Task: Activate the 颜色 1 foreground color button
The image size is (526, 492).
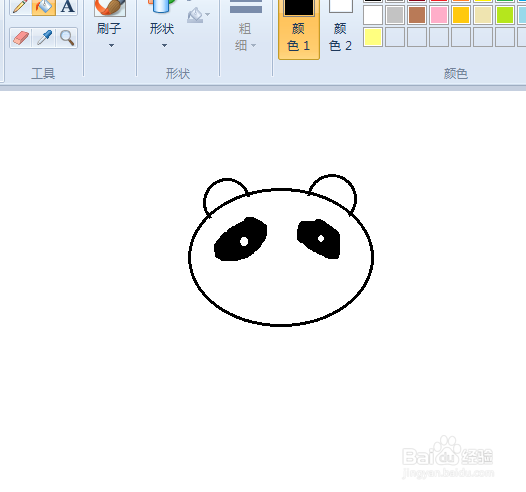Action: coord(299,29)
